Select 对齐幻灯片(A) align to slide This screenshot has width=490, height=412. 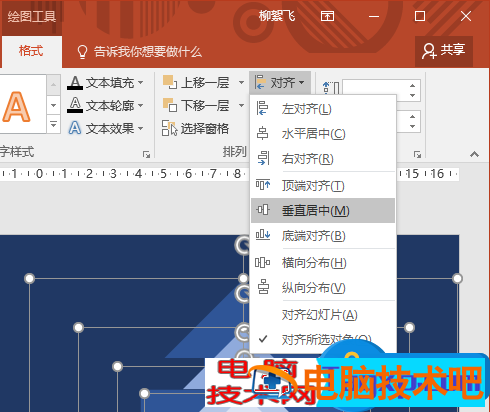click(x=323, y=314)
